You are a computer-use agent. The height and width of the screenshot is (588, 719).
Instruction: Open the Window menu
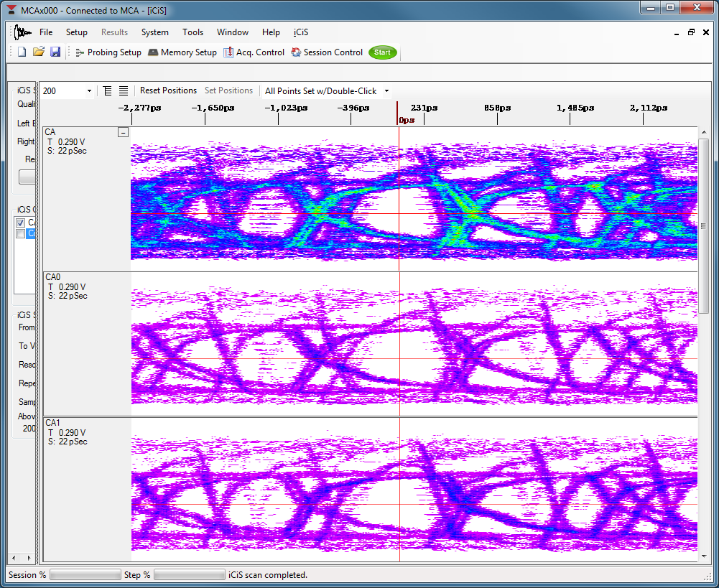pos(233,32)
